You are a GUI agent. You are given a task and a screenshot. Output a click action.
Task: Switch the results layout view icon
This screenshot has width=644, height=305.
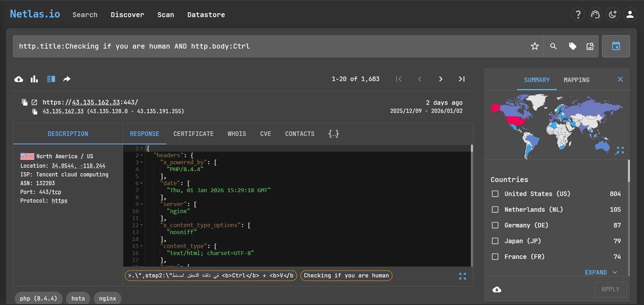(x=51, y=79)
